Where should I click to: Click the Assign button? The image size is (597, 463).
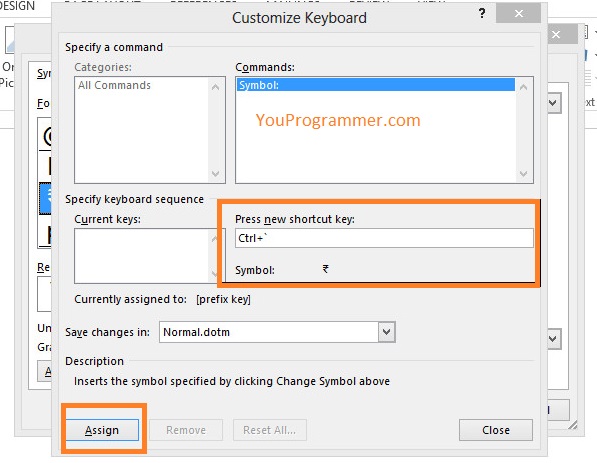point(102,430)
